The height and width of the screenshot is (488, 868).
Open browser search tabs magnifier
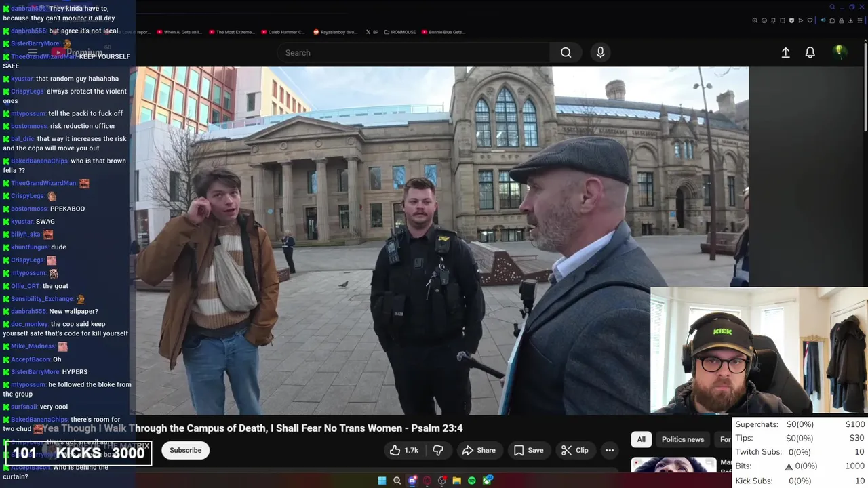point(832,7)
